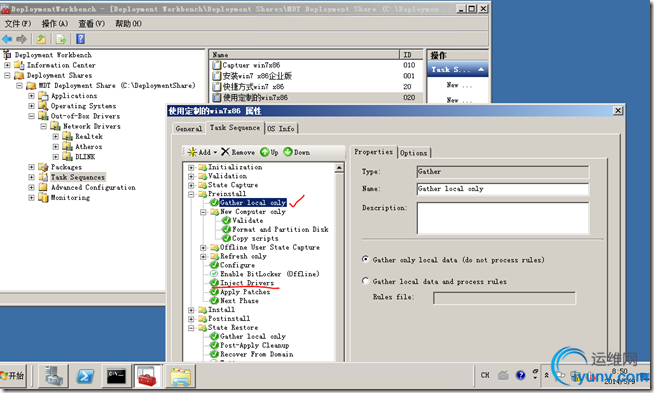Choose Gather local data and process rules
The height and width of the screenshot is (393, 654).
pos(365,281)
